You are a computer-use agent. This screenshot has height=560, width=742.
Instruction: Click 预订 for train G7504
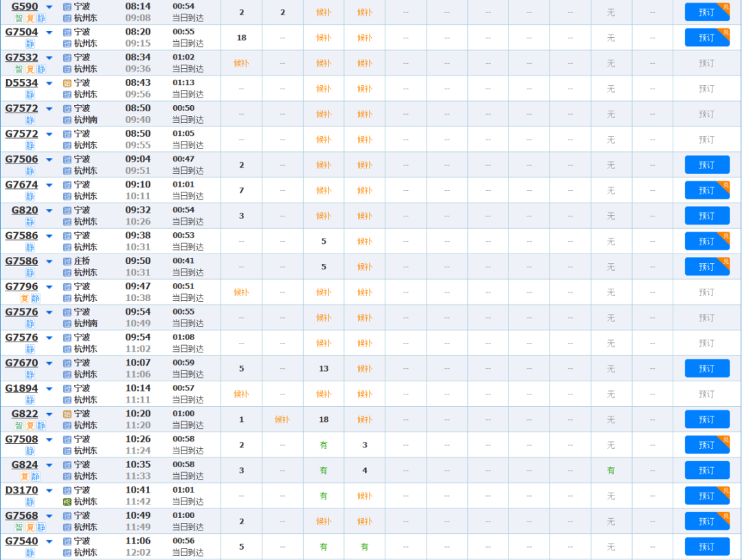point(707,38)
